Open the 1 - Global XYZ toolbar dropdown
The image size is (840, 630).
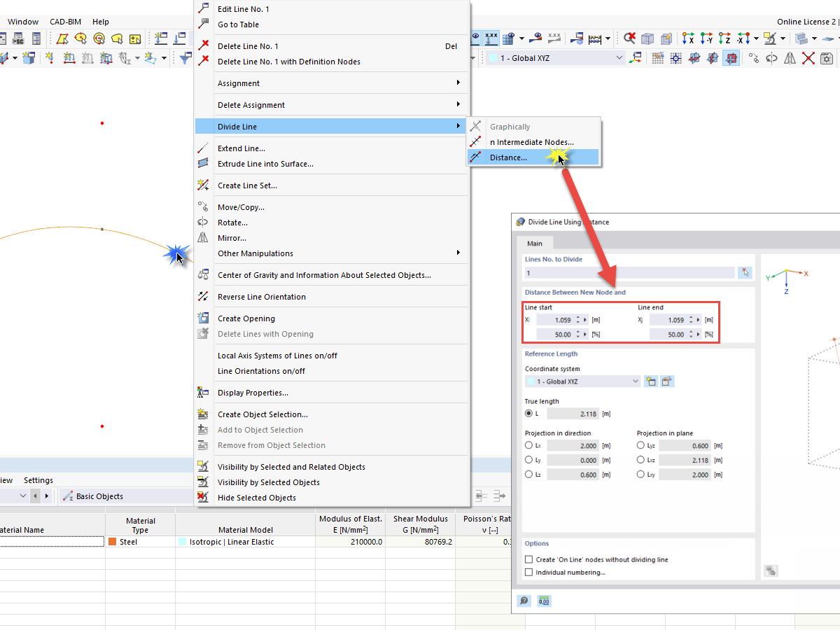click(620, 57)
